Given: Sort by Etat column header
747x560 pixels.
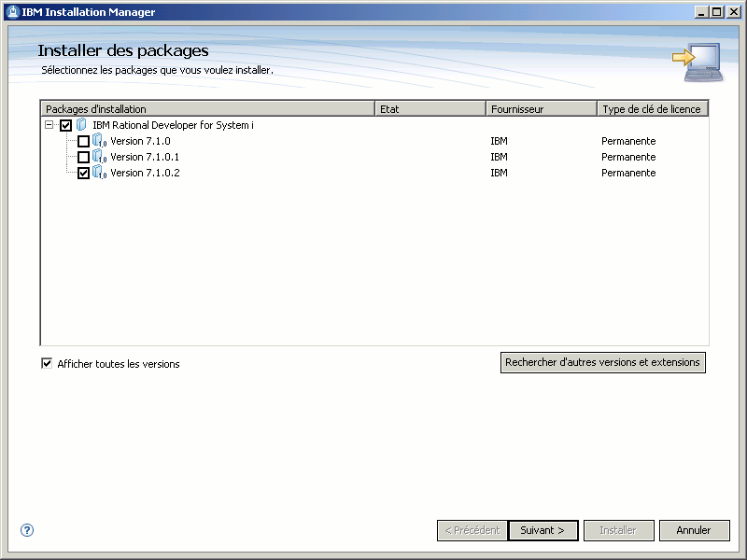Looking at the screenshot, I should [430, 109].
